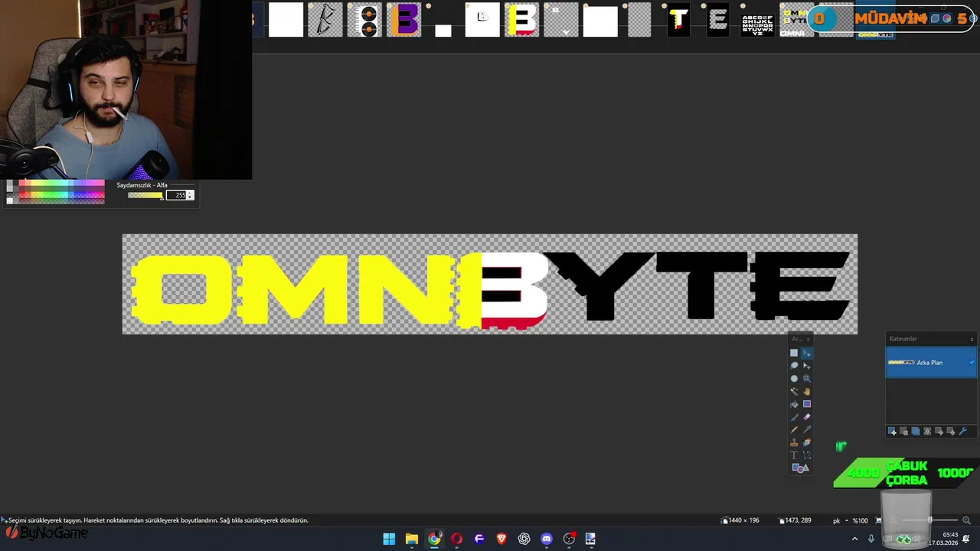This screenshot has height=551, width=980.
Task: Click Delete Layer icon in Katmanlar
Action: [903, 432]
